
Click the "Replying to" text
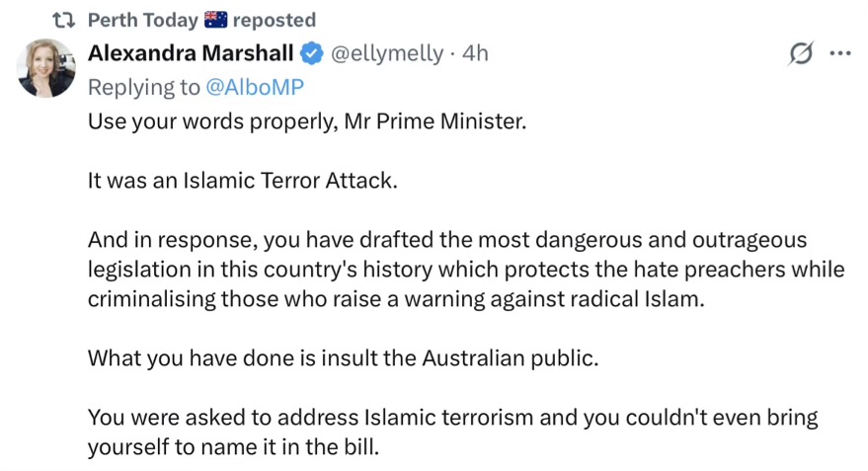pyautogui.click(x=144, y=87)
